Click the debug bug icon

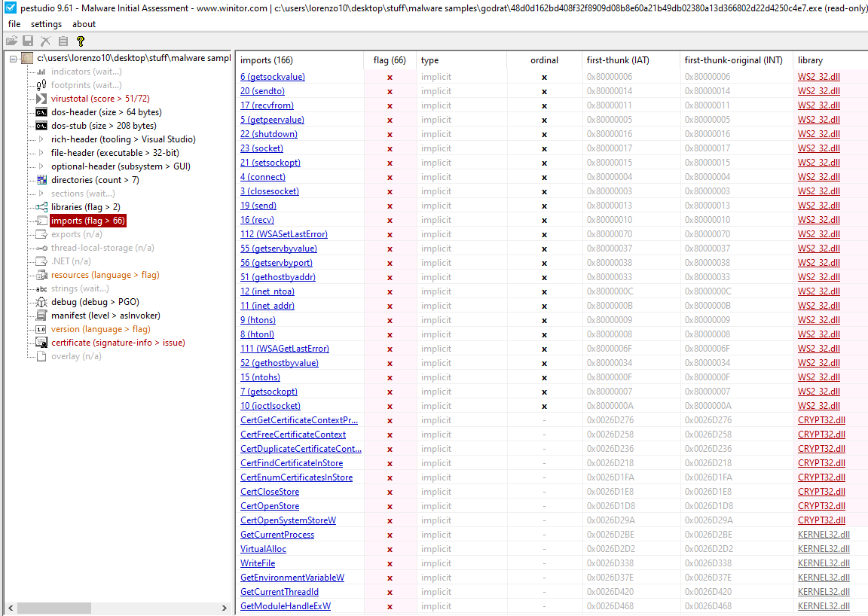[x=41, y=302]
